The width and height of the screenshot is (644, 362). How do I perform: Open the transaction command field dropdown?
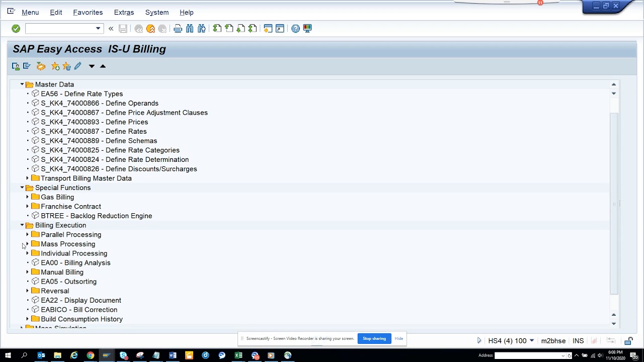[98, 29]
